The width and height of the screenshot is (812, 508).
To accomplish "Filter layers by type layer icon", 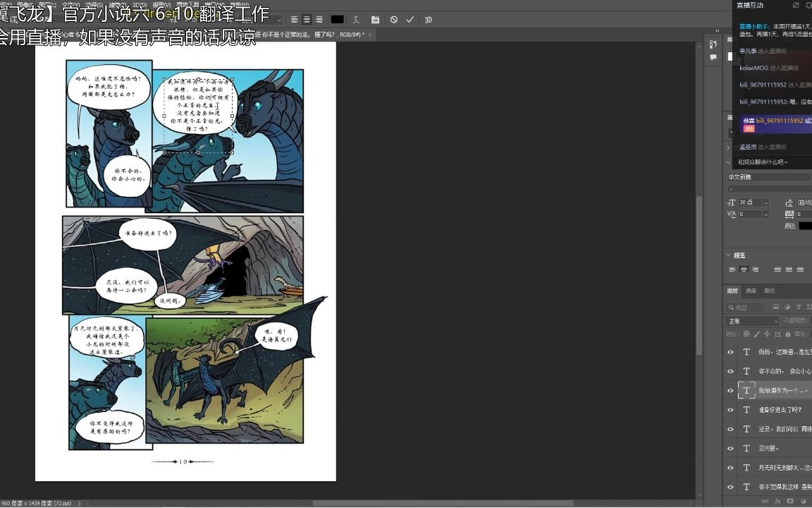I will [799, 308].
